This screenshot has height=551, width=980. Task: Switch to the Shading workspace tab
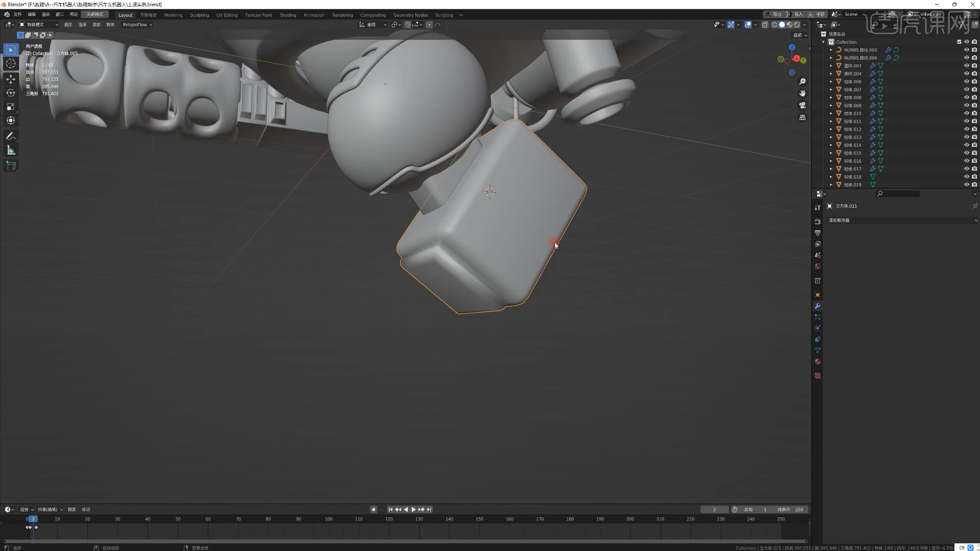[x=288, y=15]
